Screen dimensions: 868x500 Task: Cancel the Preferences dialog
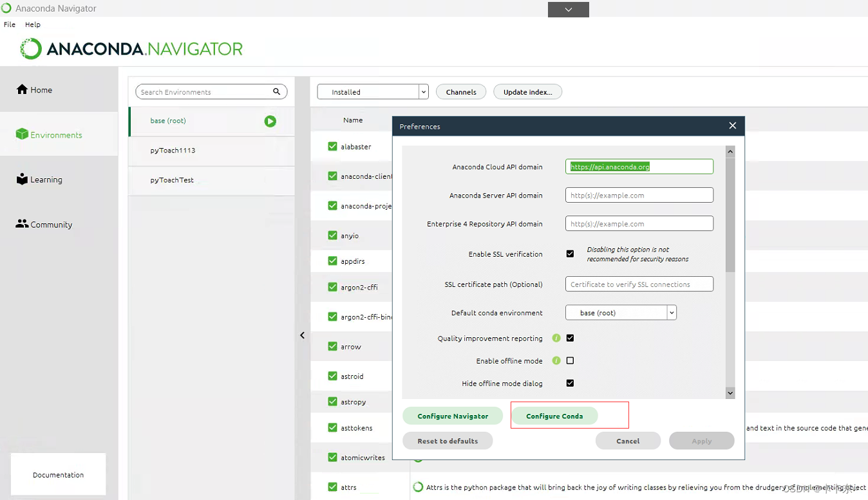(x=628, y=441)
